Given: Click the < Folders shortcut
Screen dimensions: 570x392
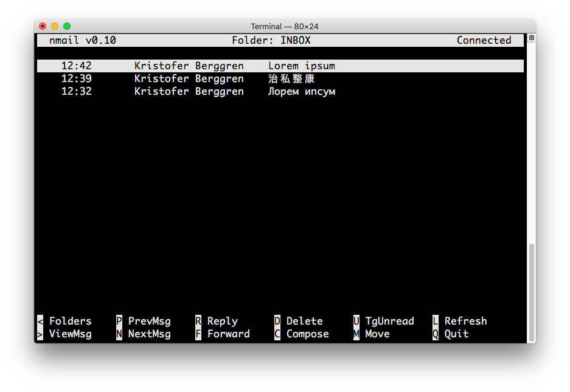Looking at the screenshot, I should [x=64, y=321].
